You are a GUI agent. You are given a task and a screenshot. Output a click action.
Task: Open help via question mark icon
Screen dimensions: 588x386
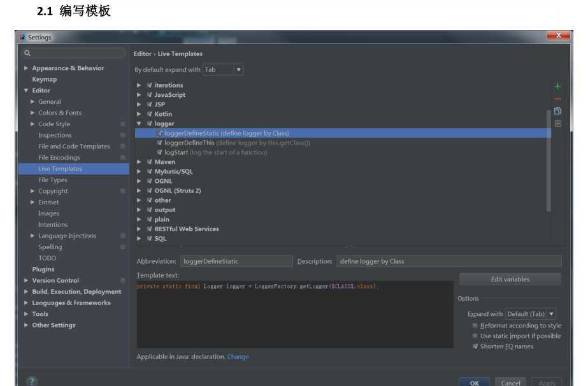pyautogui.click(x=32, y=381)
